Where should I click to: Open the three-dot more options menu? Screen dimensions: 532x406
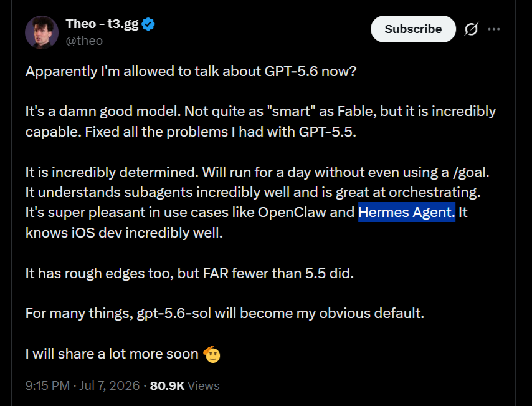tap(493, 29)
